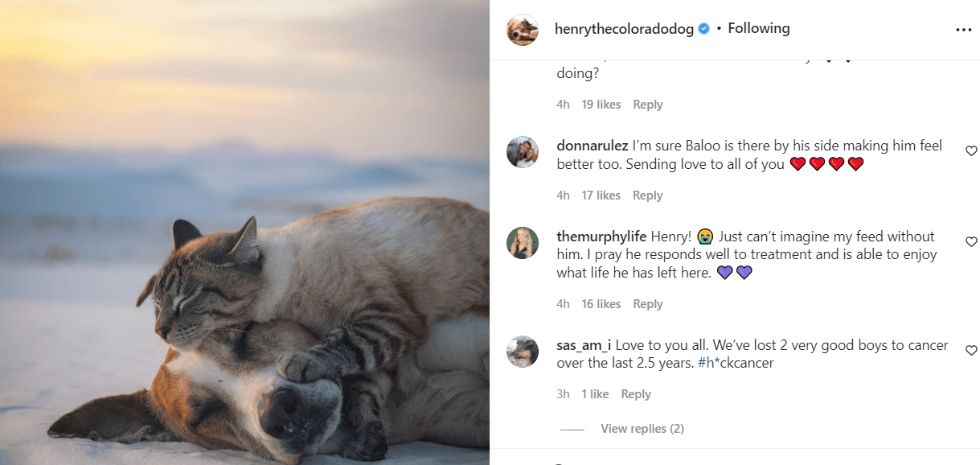Open the henrythecoloradodog username link
This screenshot has width=980, height=465.
(625, 29)
